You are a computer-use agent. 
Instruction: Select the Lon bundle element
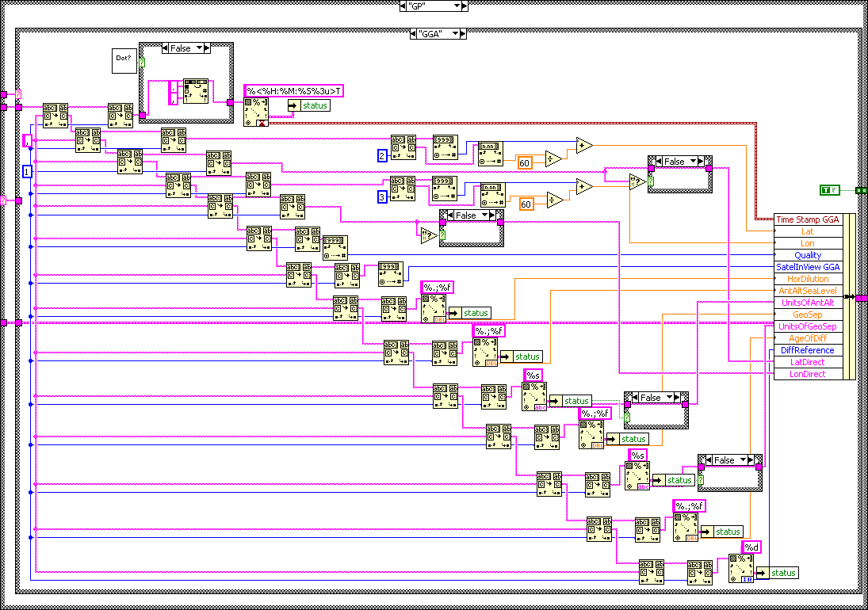coord(808,243)
